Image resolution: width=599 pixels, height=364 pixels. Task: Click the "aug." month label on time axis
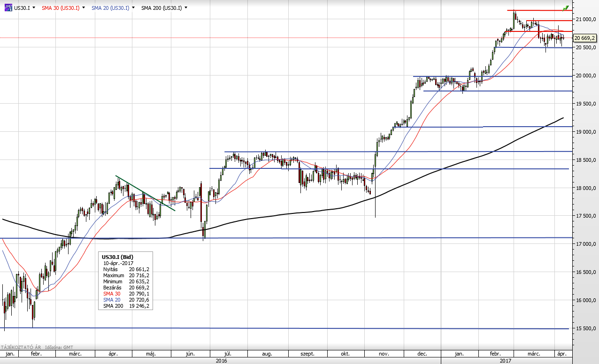click(267, 354)
